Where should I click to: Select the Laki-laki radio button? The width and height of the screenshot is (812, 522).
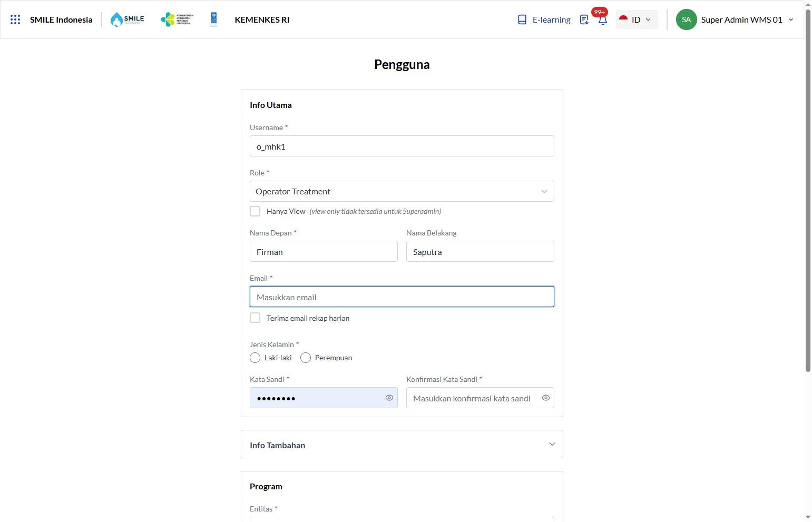255,358
